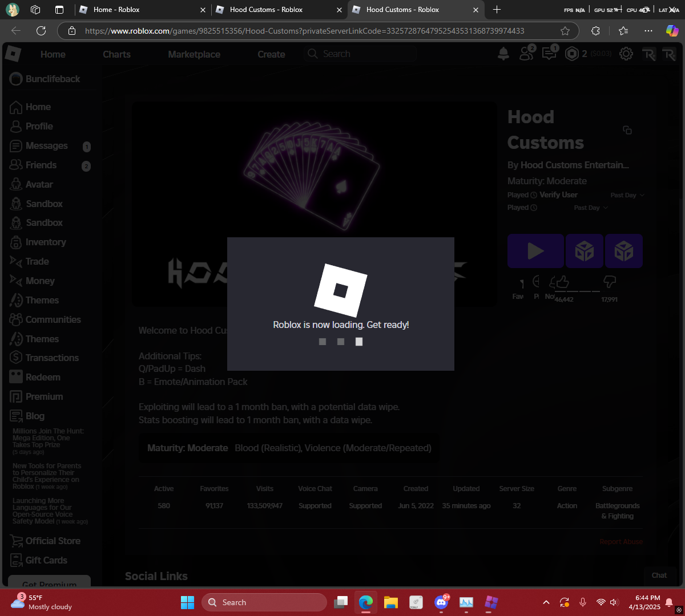Click the Windows Start button
Viewport: 685px width, 616px height.
click(187, 602)
